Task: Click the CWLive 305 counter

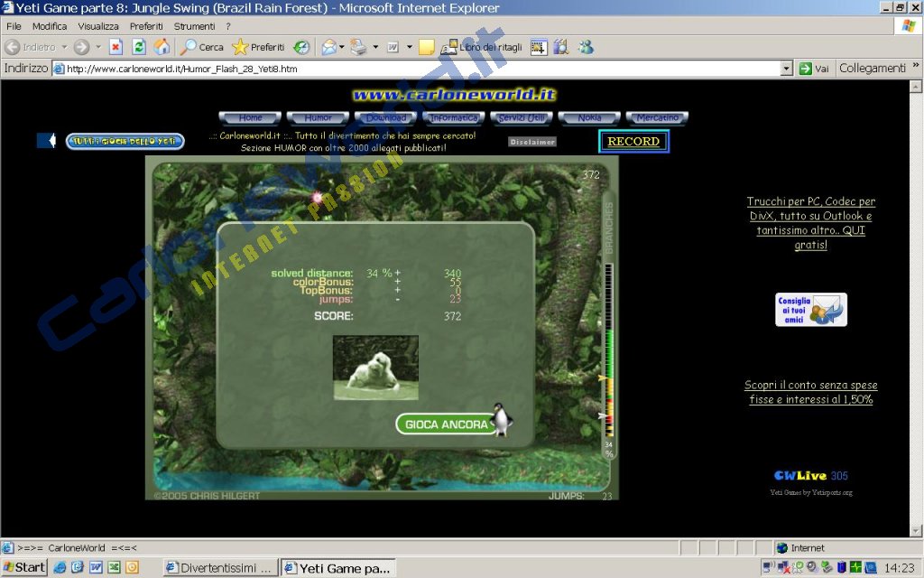Action: coord(811,475)
